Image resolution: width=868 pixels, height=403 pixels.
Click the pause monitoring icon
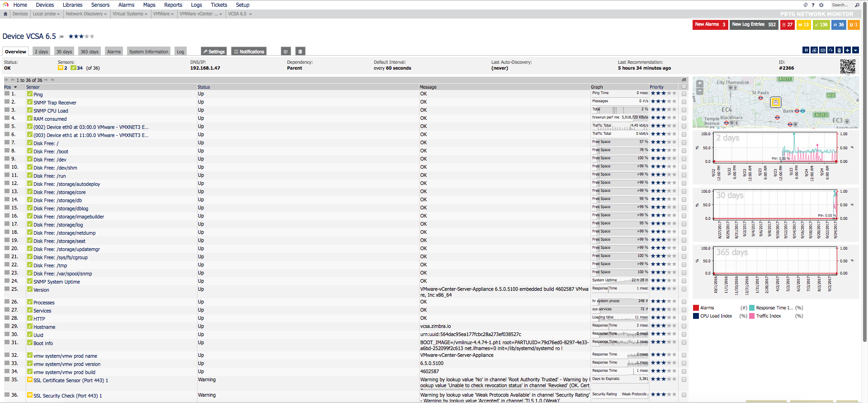(806, 50)
